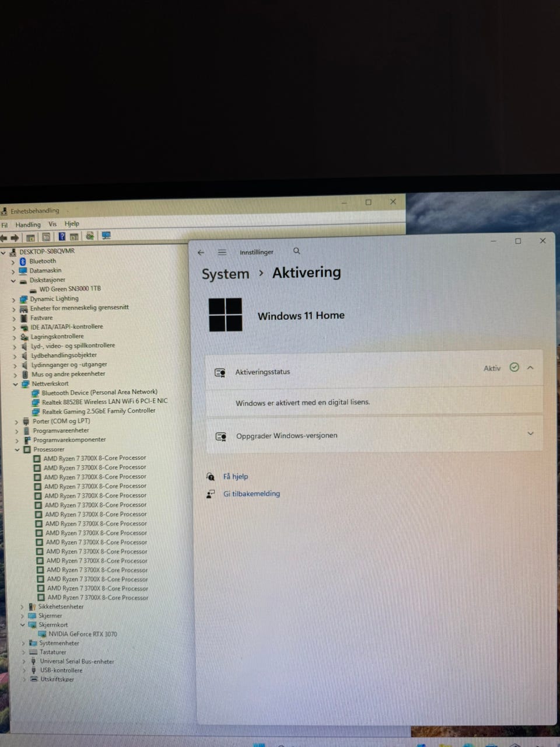Click the blue Help question mark toolbar icon
560x747 pixels.
coord(62,237)
